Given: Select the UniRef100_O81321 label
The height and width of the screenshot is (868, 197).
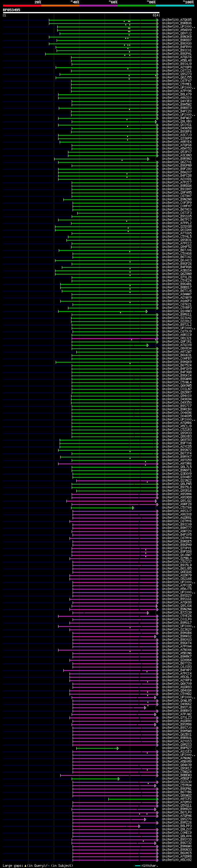Looking at the screenshot, I should (x=176, y=338).
